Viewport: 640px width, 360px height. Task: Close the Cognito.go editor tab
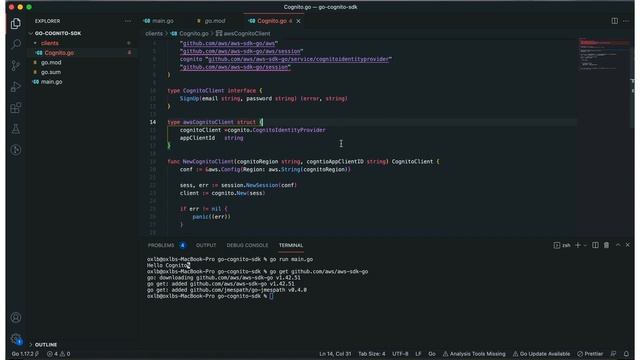click(298, 21)
